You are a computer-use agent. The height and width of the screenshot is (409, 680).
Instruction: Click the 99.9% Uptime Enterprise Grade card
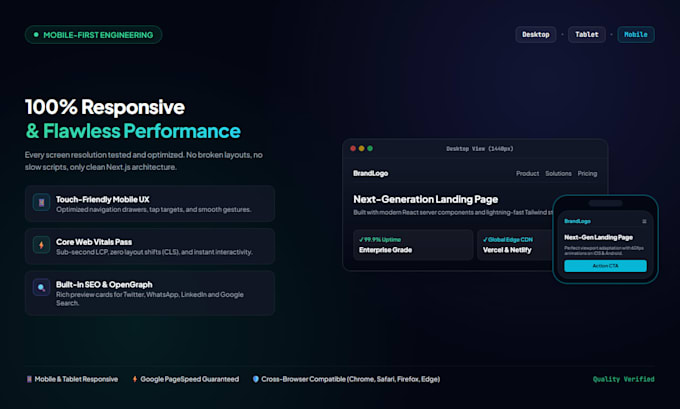(x=413, y=245)
